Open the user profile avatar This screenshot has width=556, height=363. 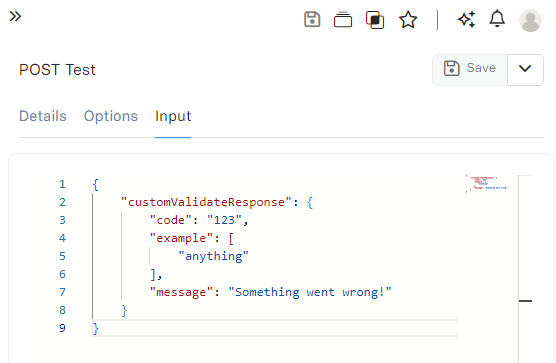click(x=530, y=20)
